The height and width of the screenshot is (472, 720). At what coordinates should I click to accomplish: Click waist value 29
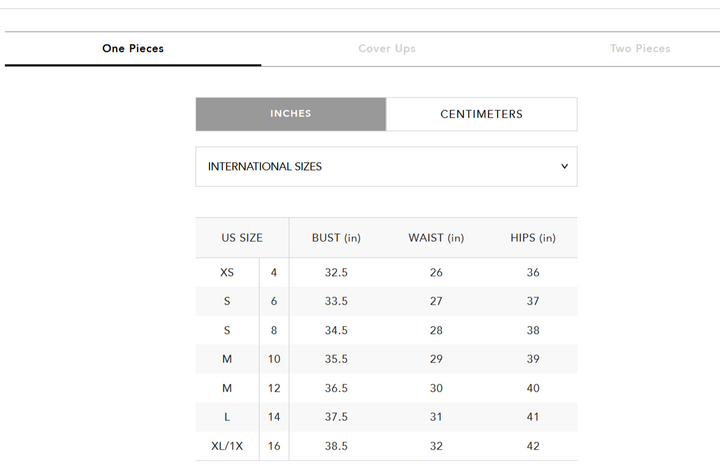[436, 359]
